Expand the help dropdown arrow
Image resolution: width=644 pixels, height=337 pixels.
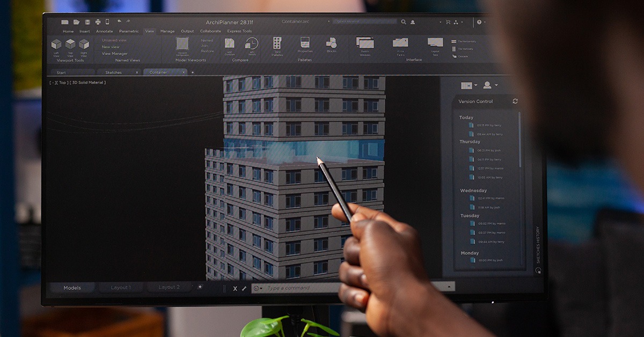[x=485, y=23]
